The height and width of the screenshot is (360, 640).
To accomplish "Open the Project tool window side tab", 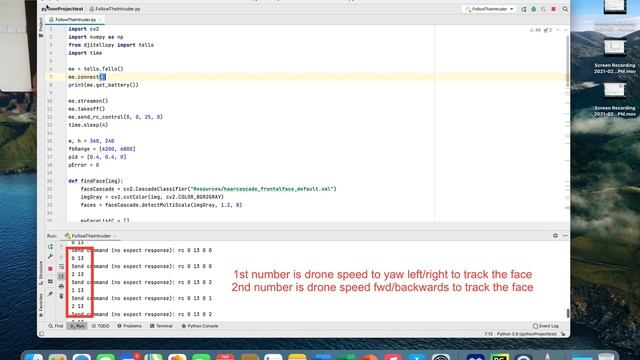I will coord(41,28).
